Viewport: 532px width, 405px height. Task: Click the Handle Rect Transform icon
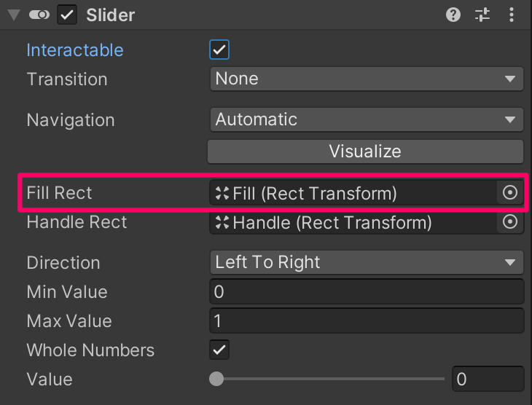point(222,222)
